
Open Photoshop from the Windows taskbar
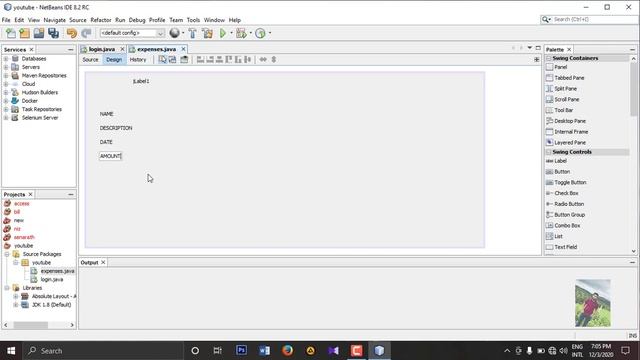pos(241,351)
